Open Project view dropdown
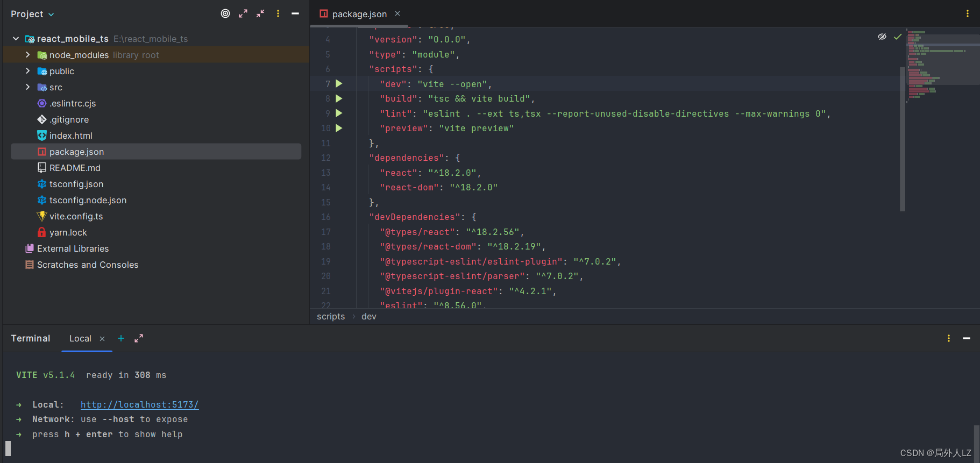Screen dimensions: 980x463 [32, 14]
